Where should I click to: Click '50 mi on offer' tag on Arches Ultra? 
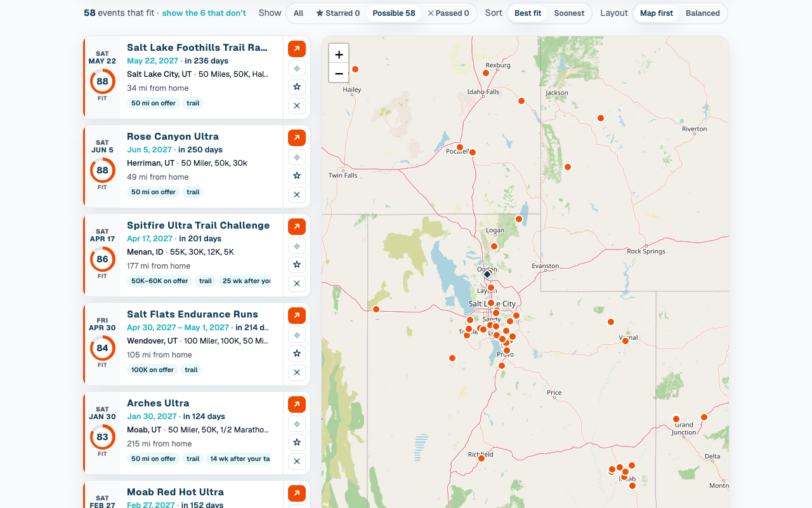point(154,458)
